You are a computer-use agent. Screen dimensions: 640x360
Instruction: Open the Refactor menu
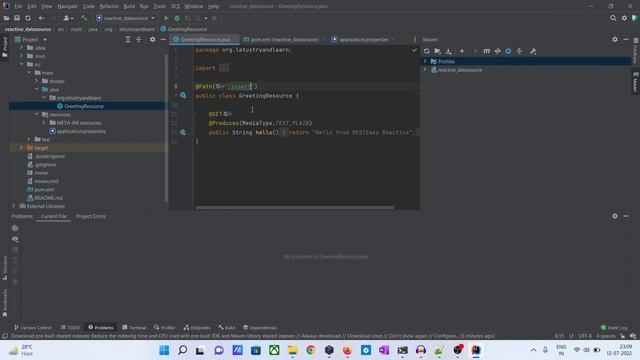[109, 6]
